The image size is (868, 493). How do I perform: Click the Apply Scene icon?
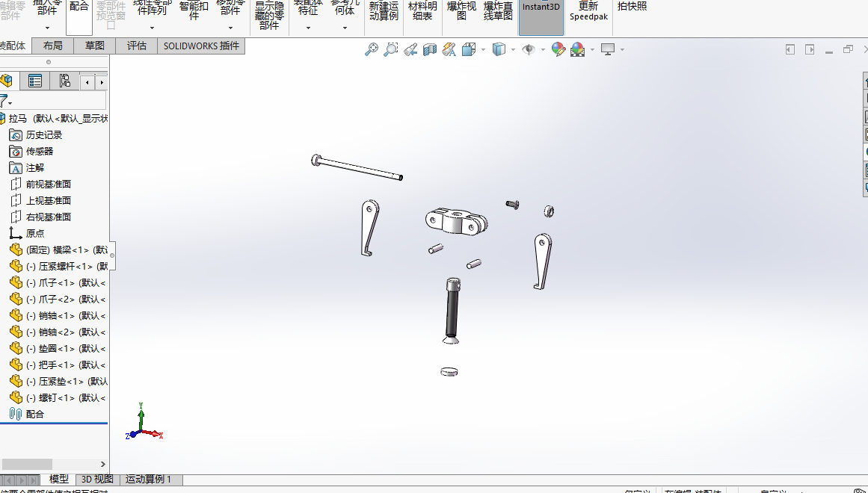577,49
